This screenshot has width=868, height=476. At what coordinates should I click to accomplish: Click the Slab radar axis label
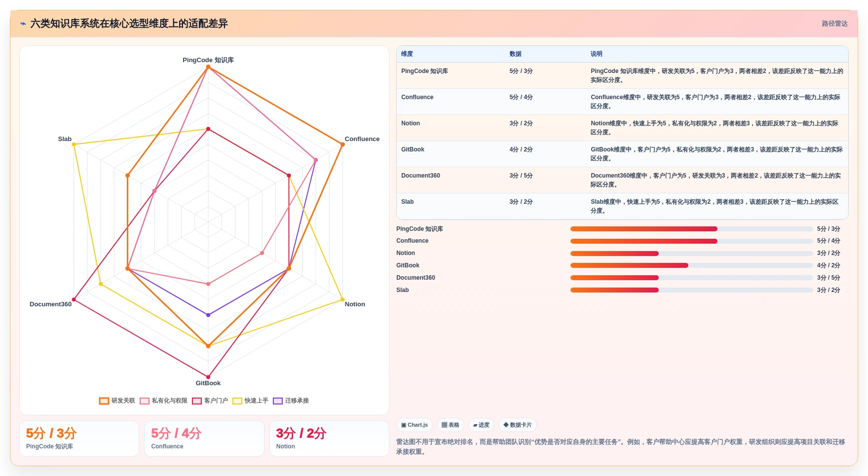[x=65, y=139]
